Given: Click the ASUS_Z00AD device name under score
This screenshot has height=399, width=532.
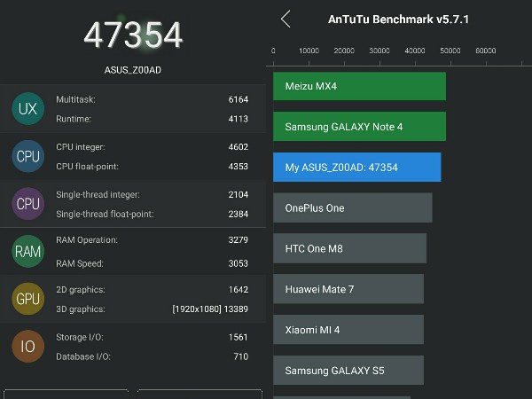Looking at the screenshot, I should pyautogui.click(x=133, y=70).
